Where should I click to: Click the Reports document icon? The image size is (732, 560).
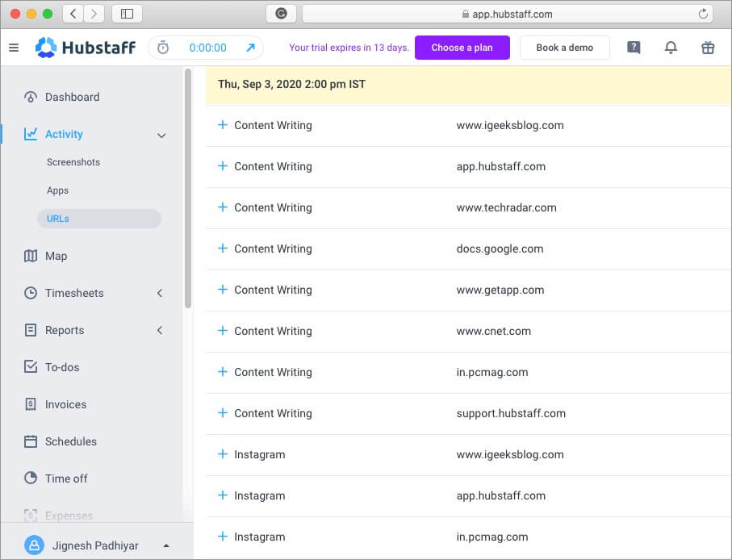(31, 330)
